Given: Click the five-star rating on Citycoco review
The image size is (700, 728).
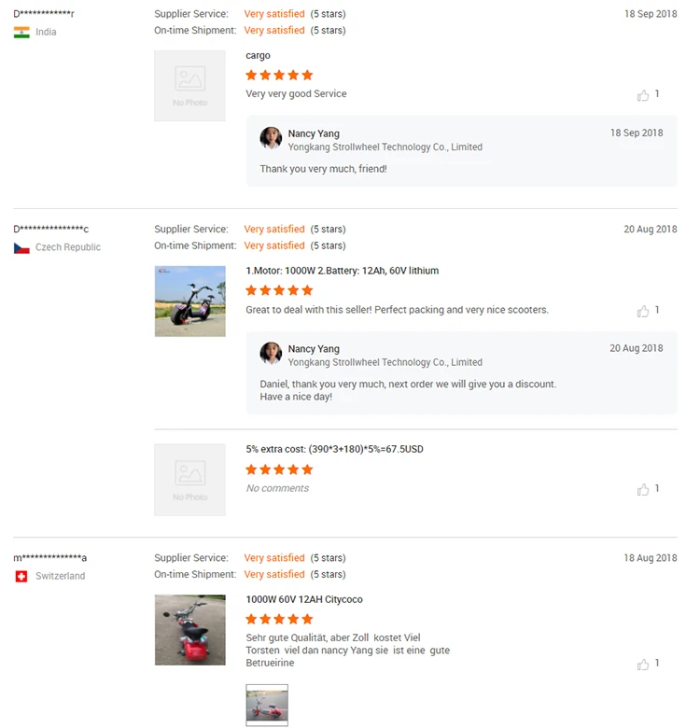Looking at the screenshot, I should pyautogui.click(x=279, y=619).
